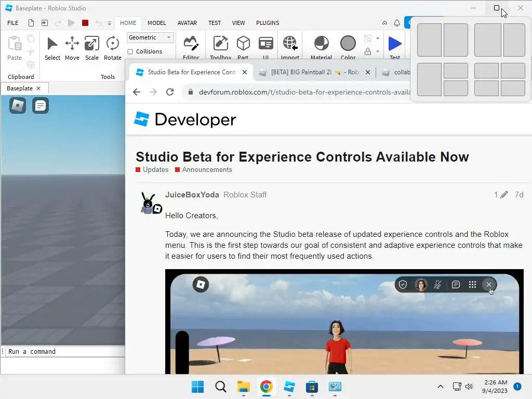This screenshot has height=399, width=532.
Task: Click the Import 3D icon
Action: 290,47
